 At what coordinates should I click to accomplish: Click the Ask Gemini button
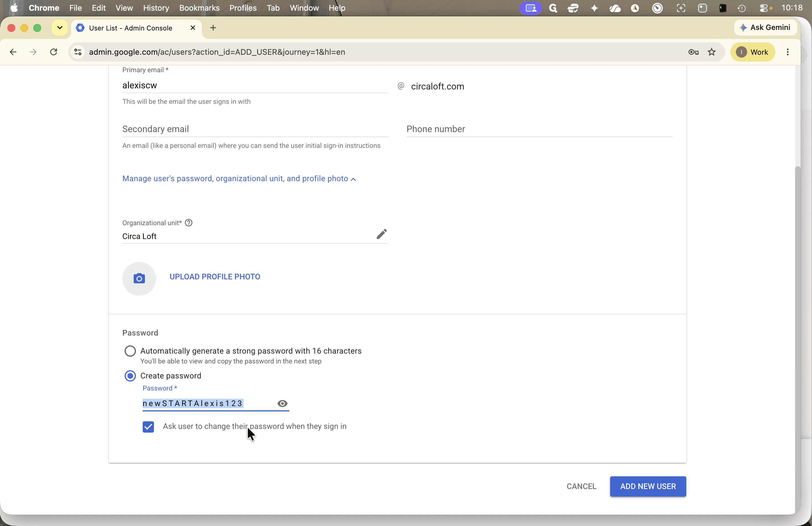pyautogui.click(x=765, y=28)
